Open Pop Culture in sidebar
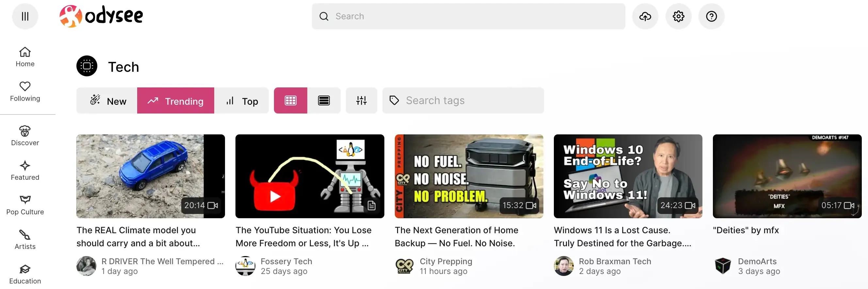868x289 pixels. click(x=25, y=205)
